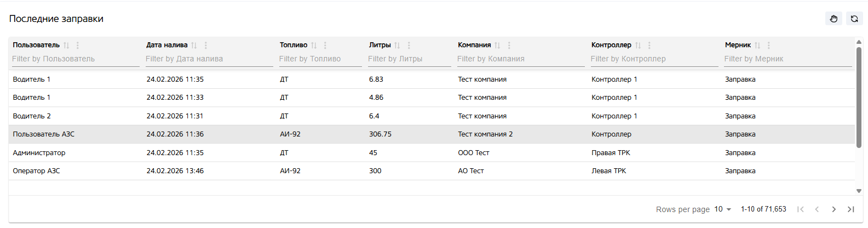This screenshot has width=868, height=228.
Task: Sort the Литры column
Action: pyautogui.click(x=397, y=45)
